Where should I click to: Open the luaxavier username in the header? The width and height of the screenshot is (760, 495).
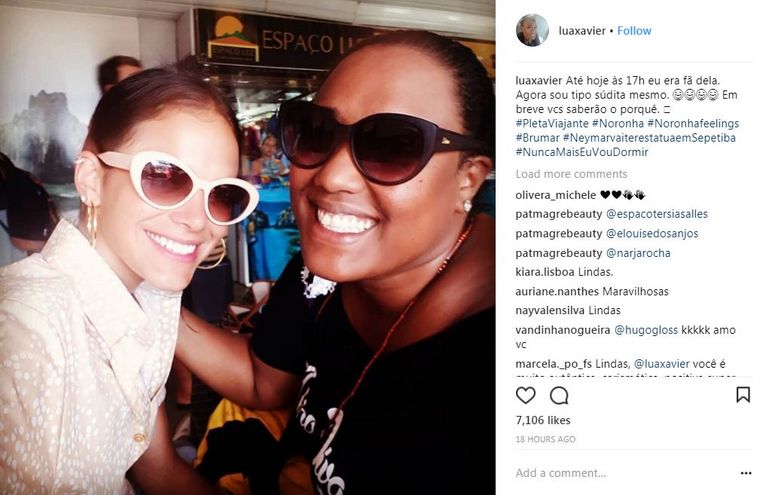(x=582, y=31)
